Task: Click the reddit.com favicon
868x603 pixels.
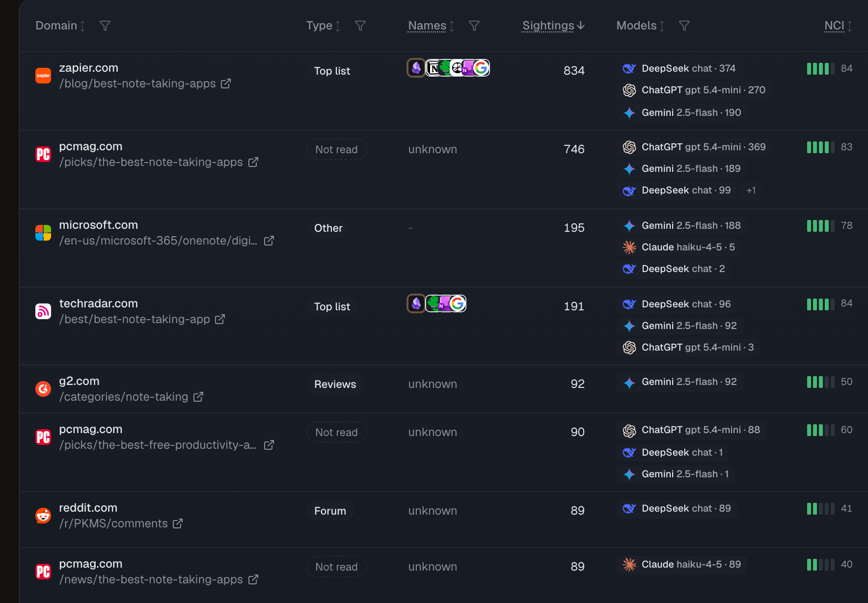Action: point(43,516)
